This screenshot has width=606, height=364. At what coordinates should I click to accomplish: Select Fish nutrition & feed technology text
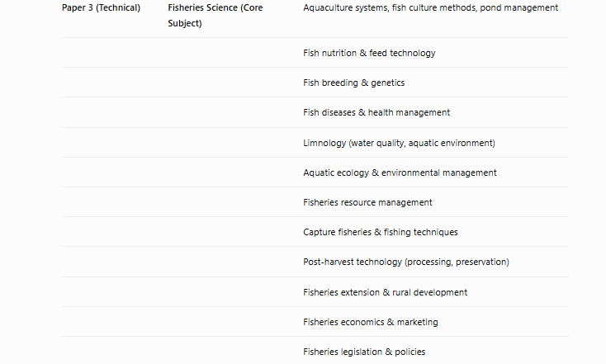coord(369,53)
